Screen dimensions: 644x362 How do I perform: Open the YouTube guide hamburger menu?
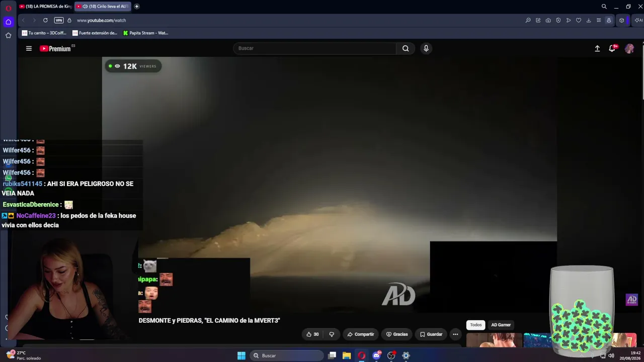(x=29, y=48)
